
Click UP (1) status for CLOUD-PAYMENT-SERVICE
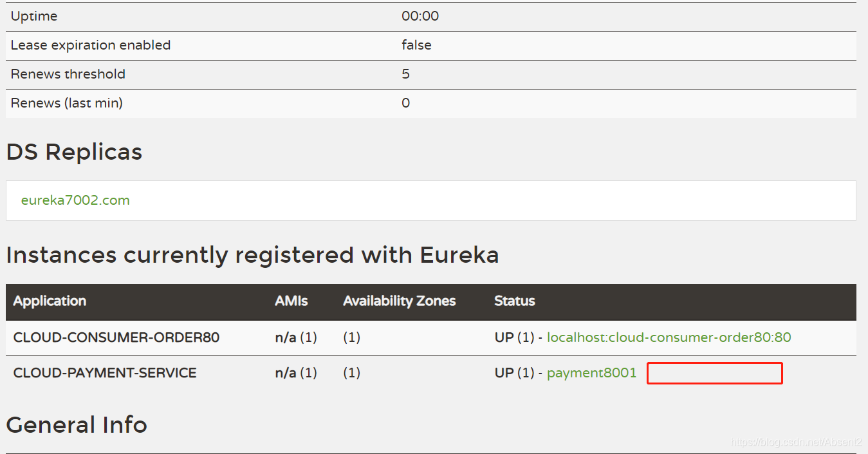click(x=514, y=373)
